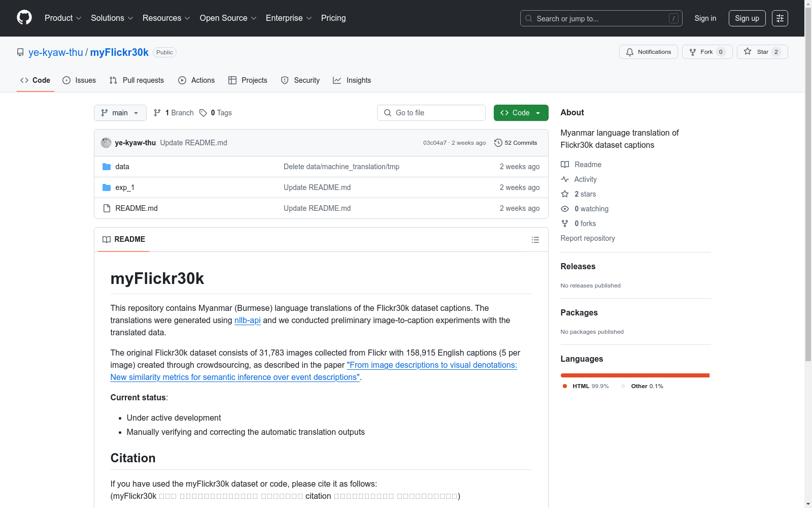The width and height of the screenshot is (812, 508).
Task: Expand the Product menu
Action: coord(63,18)
